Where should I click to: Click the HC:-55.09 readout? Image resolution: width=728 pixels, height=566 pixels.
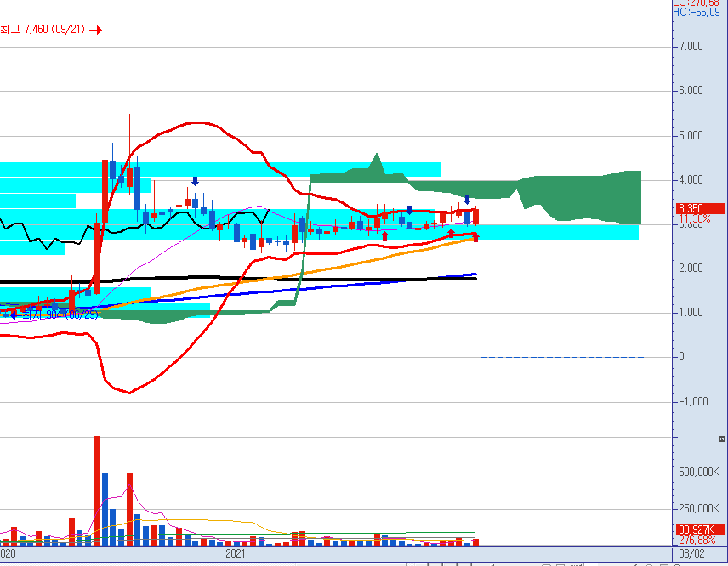pyautogui.click(x=697, y=13)
